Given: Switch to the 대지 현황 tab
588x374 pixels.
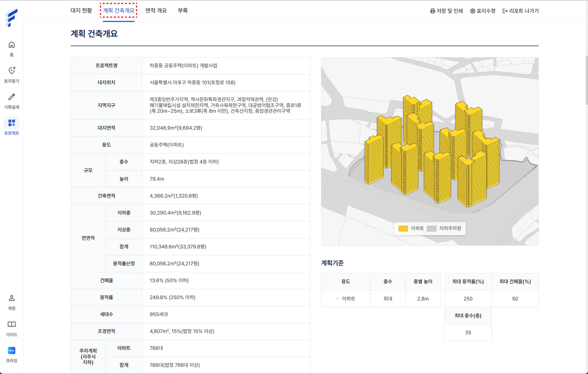Looking at the screenshot, I should point(81,11).
